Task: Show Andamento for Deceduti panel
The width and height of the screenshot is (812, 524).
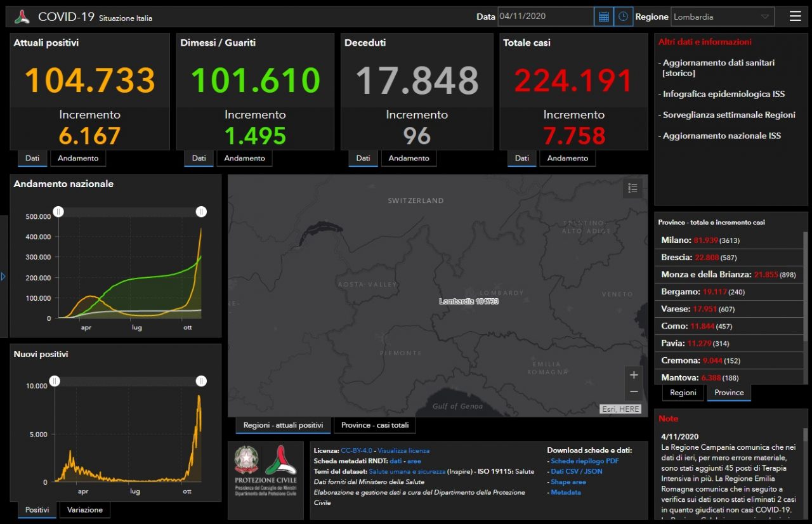Action: click(409, 159)
